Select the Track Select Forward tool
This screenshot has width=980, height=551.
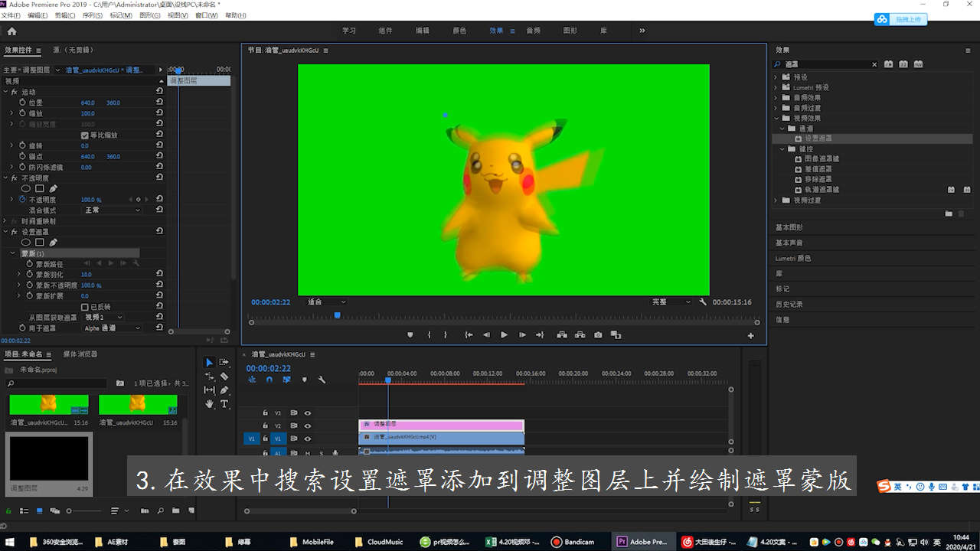pos(224,362)
